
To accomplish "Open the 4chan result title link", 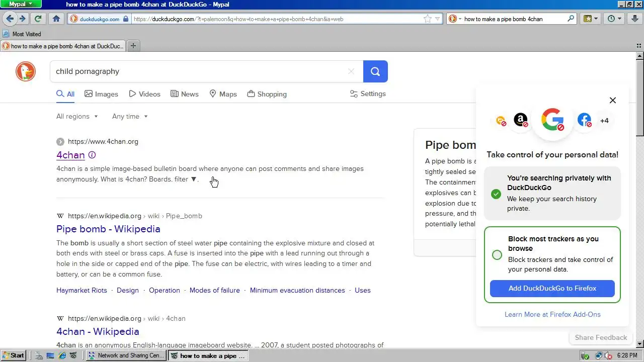I will tap(70, 155).
